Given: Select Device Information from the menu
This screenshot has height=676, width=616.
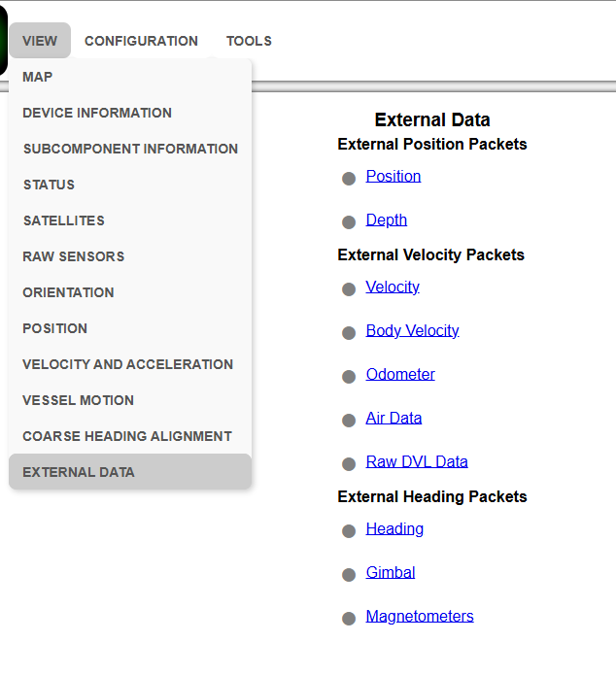Looking at the screenshot, I should click(x=97, y=113).
